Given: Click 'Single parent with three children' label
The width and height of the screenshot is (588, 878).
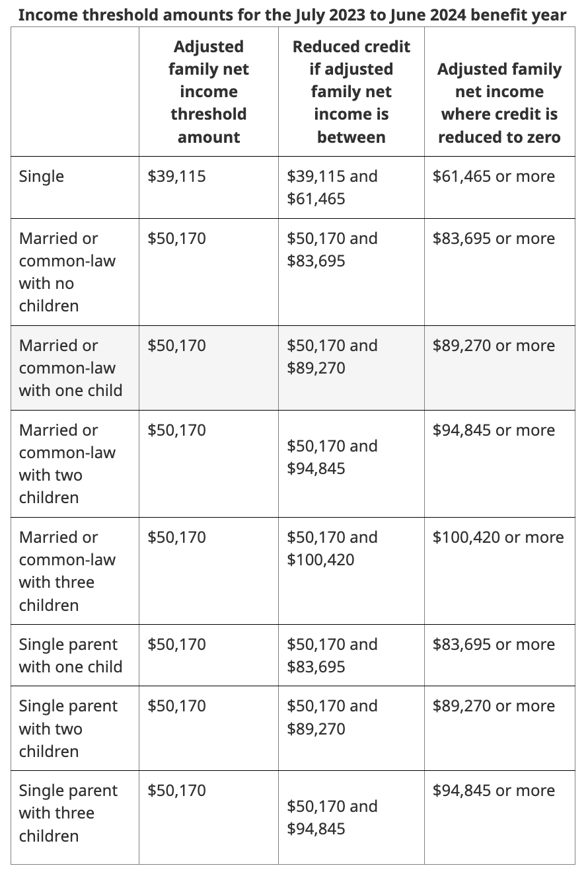Looking at the screenshot, I should point(68,813).
